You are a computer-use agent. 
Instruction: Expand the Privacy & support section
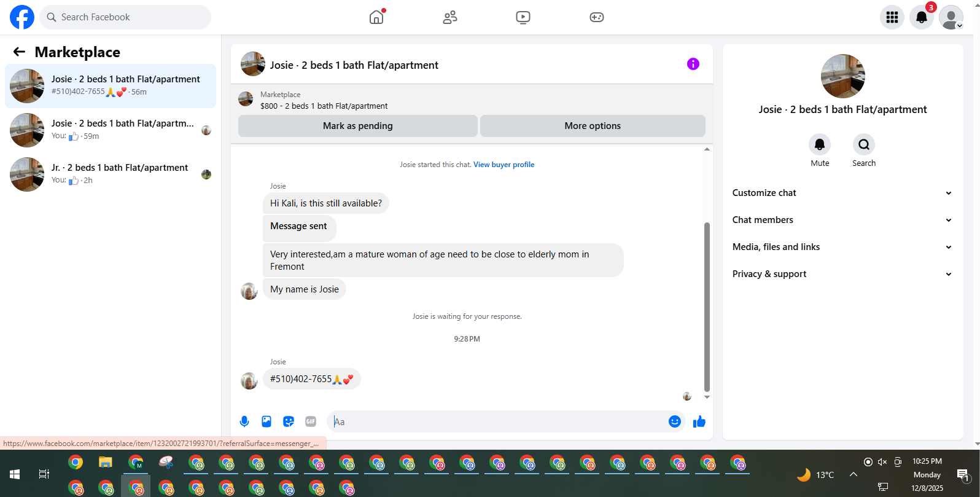[x=842, y=274]
